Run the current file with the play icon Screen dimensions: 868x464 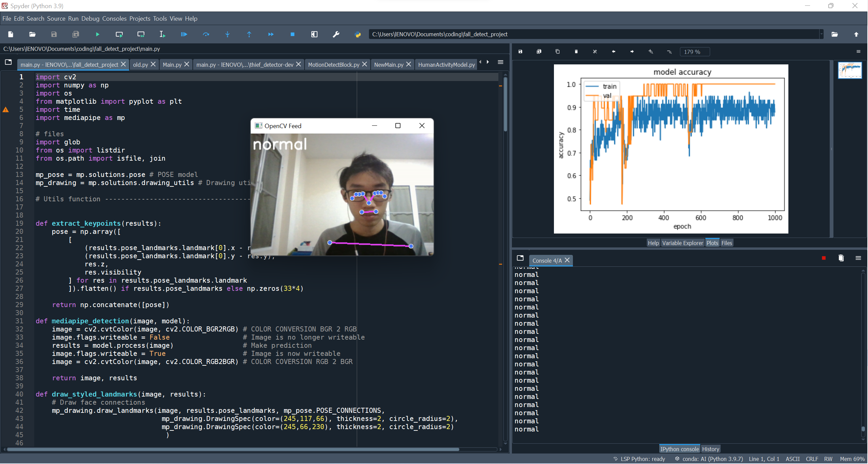pos(98,34)
